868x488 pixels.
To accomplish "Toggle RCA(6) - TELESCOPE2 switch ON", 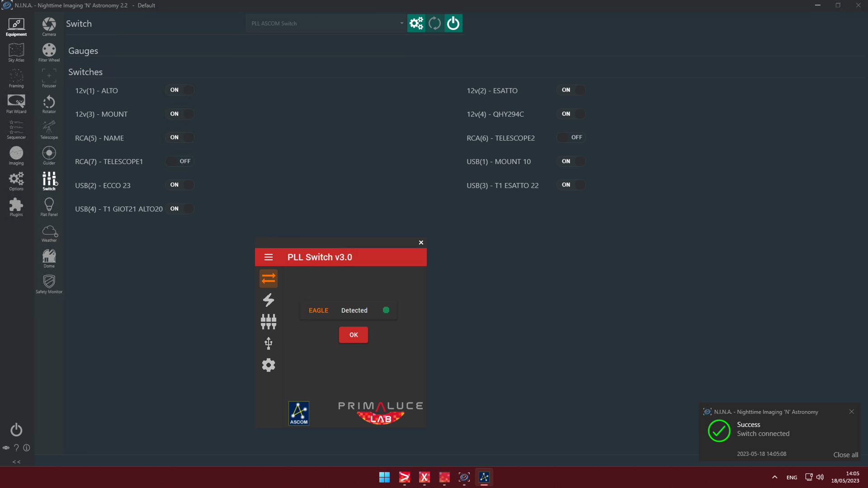I will [571, 137].
